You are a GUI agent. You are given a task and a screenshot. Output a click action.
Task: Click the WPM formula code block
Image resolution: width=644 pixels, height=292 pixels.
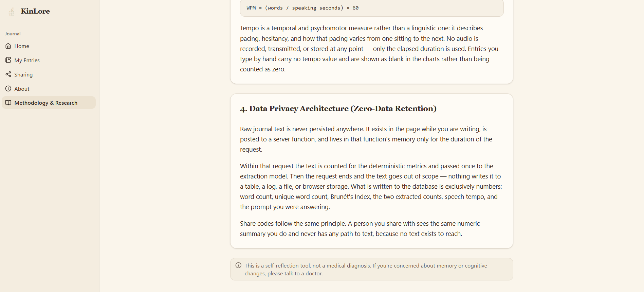372,8
